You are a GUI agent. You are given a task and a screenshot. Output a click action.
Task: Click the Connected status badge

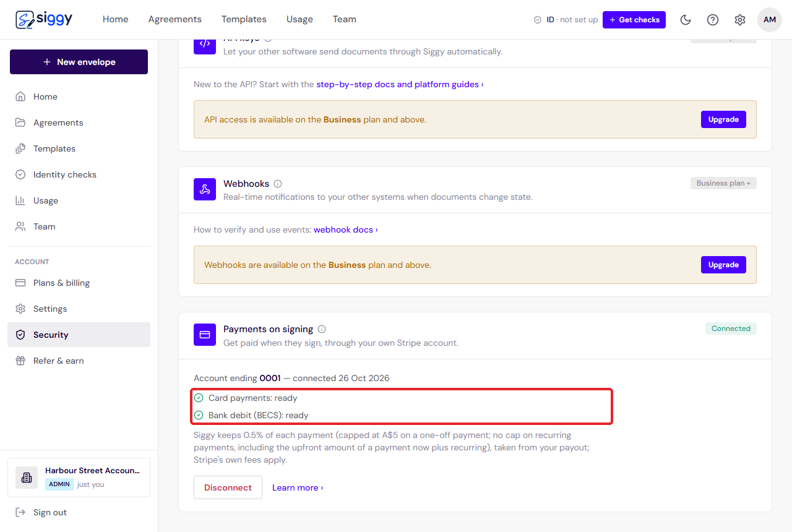(731, 328)
